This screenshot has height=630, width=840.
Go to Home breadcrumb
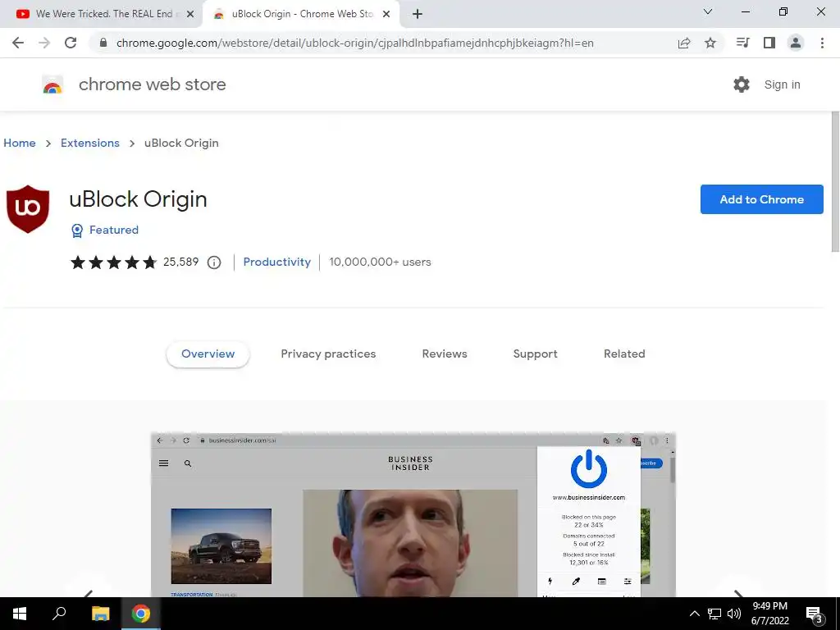20,143
